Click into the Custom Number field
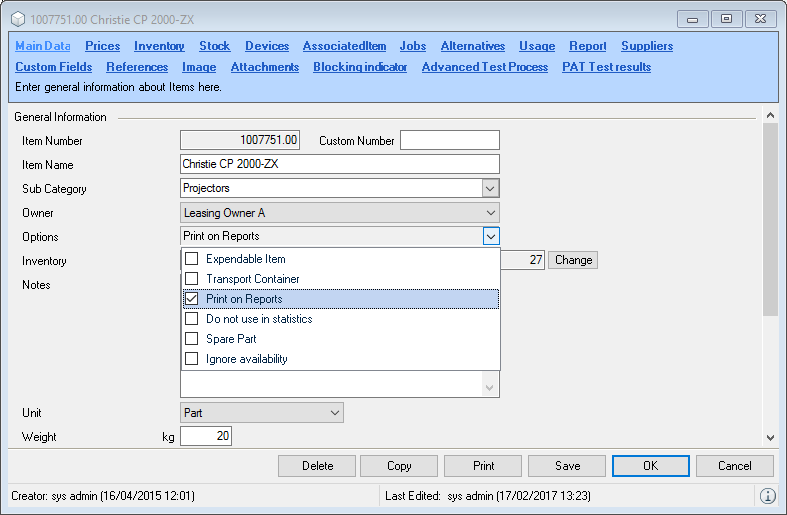Viewport: 787px width, 515px height. click(449, 141)
